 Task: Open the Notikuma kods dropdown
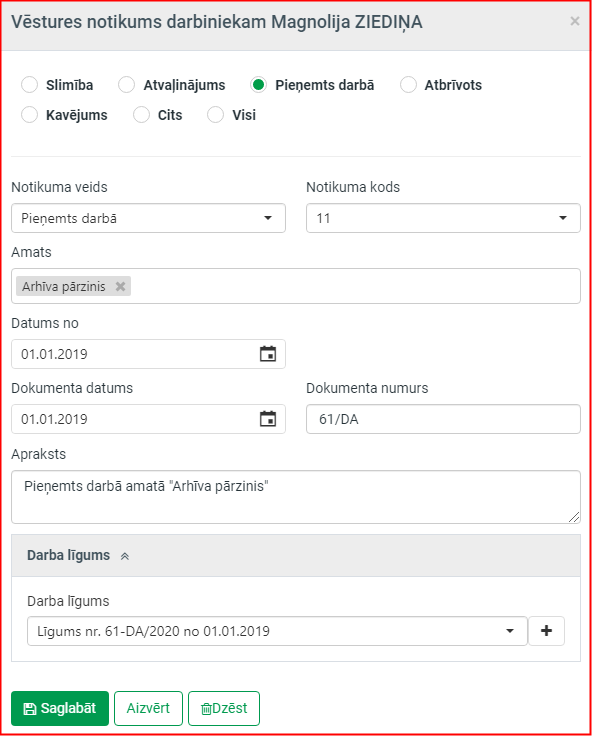(443, 218)
